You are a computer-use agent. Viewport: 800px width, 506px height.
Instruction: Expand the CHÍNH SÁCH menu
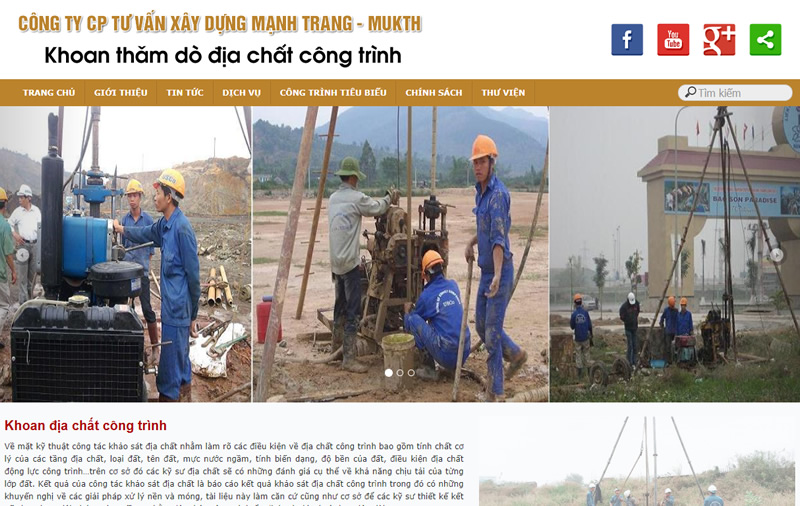(x=434, y=93)
